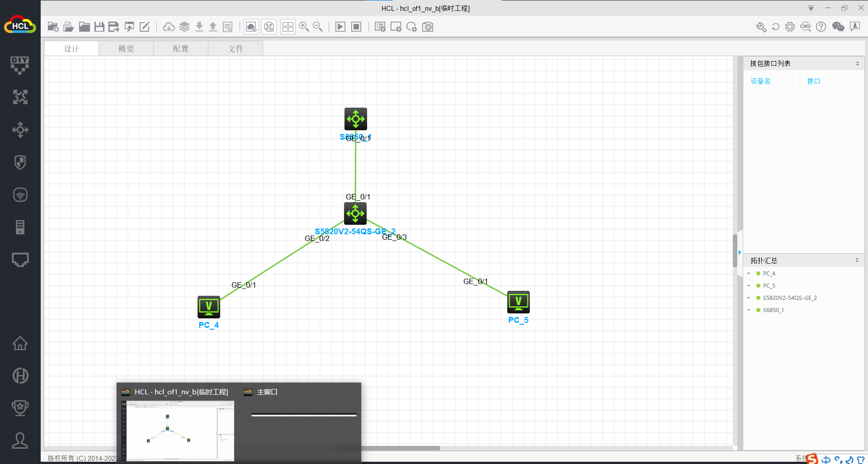Image resolution: width=868 pixels, height=464 pixels.
Task: Click the HCL window preview thumbnail
Action: [x=178, y=430]
